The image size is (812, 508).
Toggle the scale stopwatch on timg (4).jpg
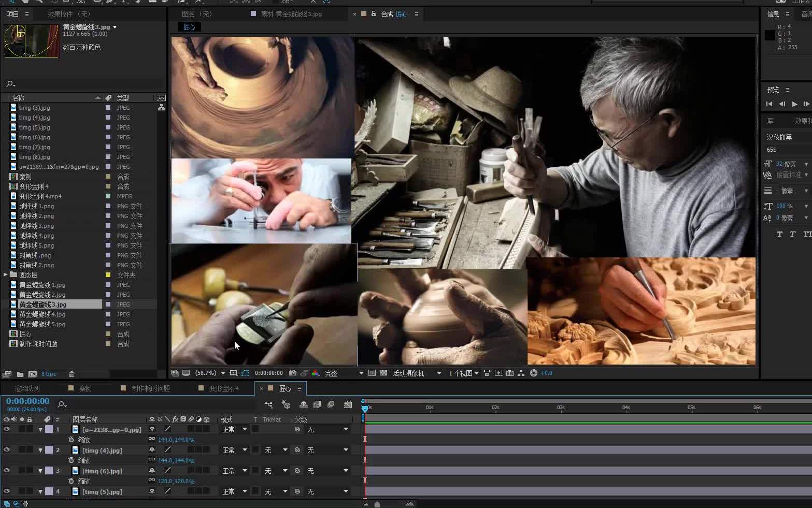coord(71,460)
